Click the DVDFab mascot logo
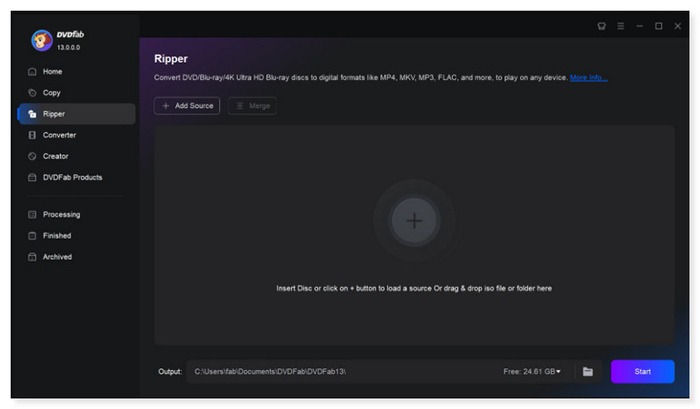 click(x=42, y=40)
